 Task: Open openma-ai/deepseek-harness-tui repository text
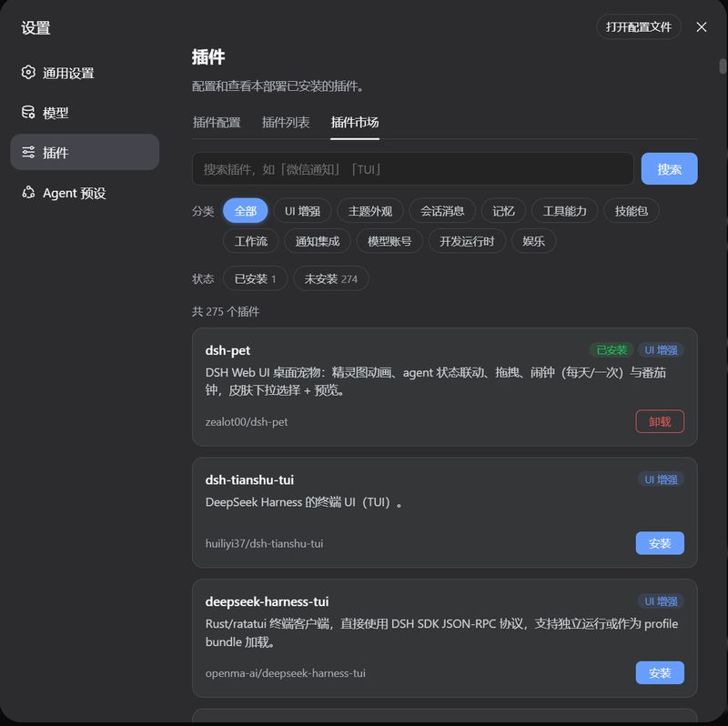coord(286,672)
